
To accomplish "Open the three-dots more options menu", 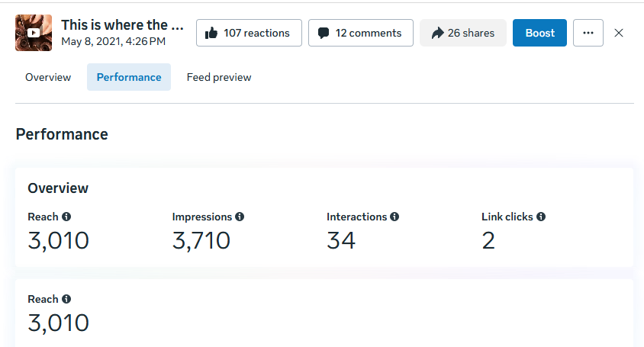I will pyautogui.click(x=588, y=33).
